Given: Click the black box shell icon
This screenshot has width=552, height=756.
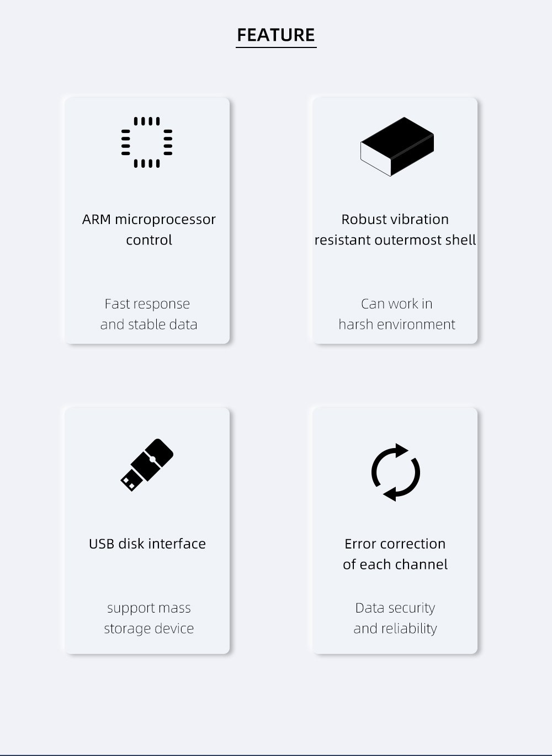Looking at the screenshot, I should coord(397,147).
